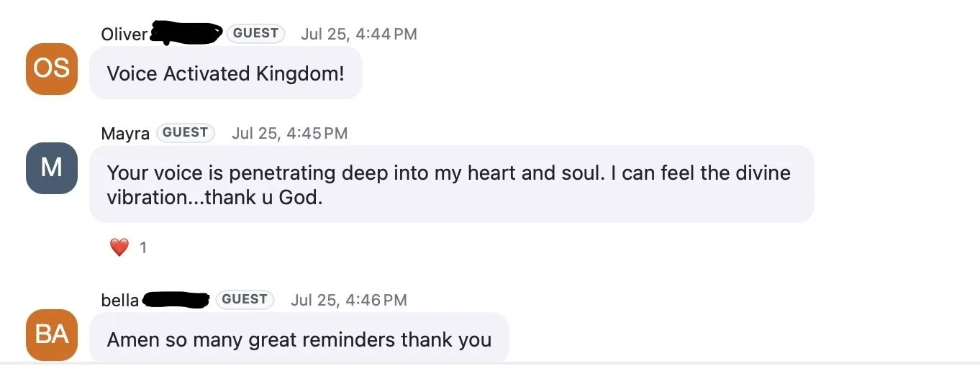980x366 pixels.
Task: Select the Amen so many reminders message
Action: (x=299, y=339)
